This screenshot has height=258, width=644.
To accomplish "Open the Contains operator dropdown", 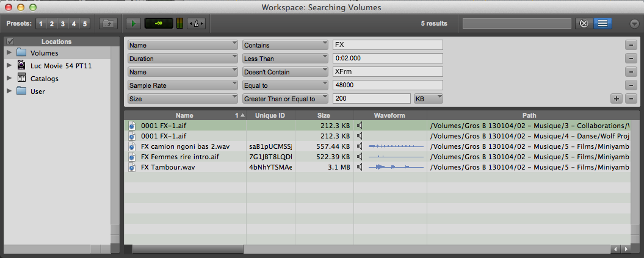I will pos(286,45).
